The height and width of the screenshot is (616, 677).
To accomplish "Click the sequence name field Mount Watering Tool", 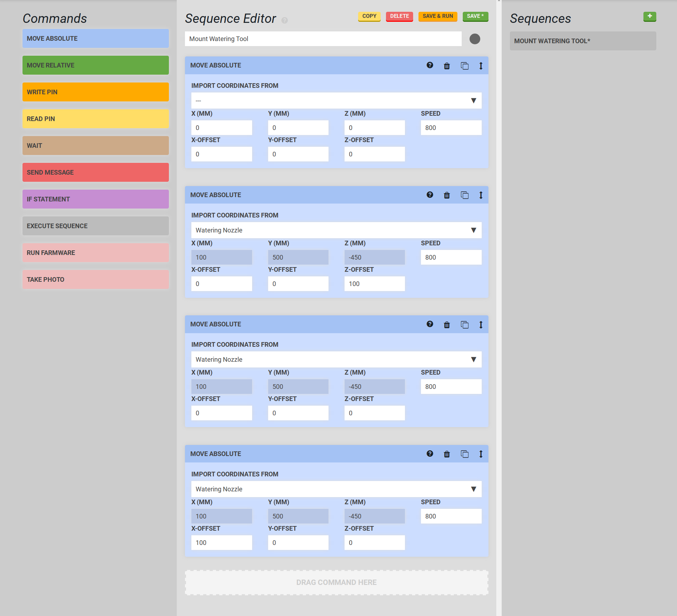I will coord(323,39).
